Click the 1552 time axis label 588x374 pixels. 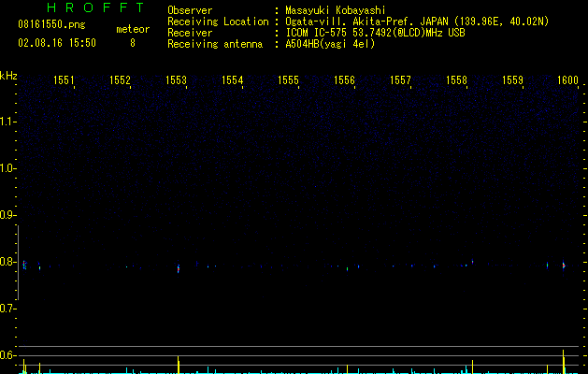point(120,80)
